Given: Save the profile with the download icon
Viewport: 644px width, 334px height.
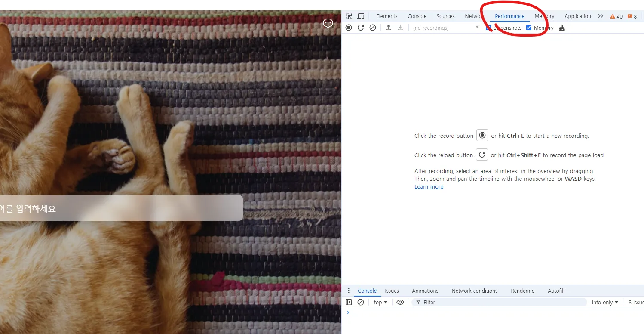Looking at the screenshot, I should click(401, 28).
